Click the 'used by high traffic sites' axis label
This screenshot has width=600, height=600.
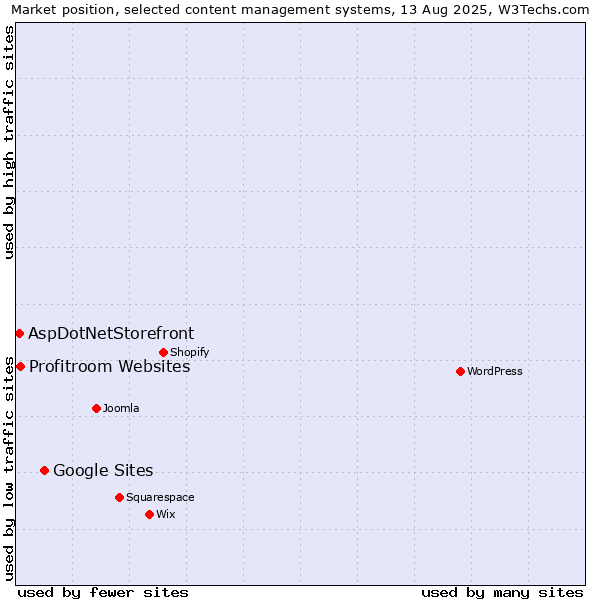point(8,142)
